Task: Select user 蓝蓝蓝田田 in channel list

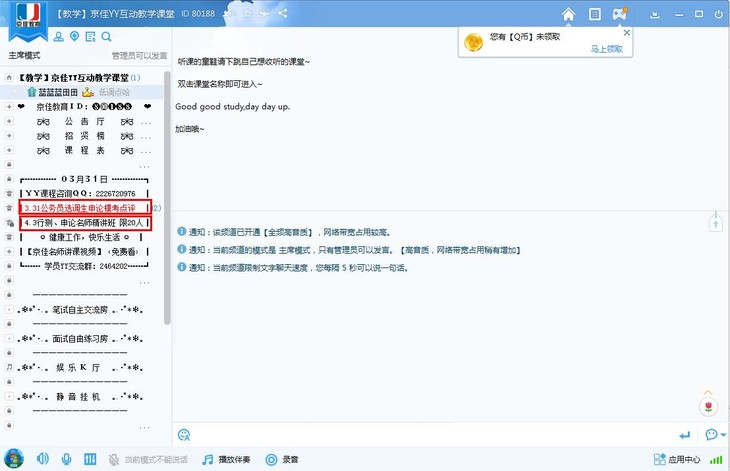Action: click(58, 92)
